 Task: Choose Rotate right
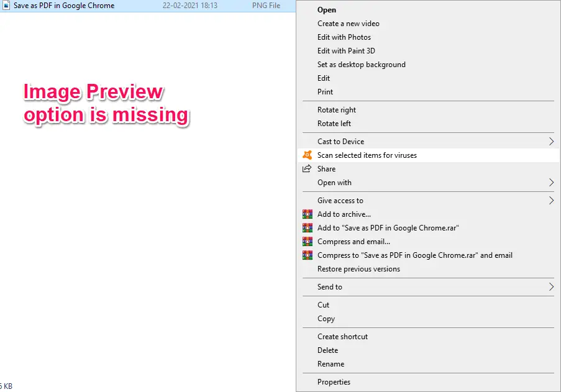point(428,109)
